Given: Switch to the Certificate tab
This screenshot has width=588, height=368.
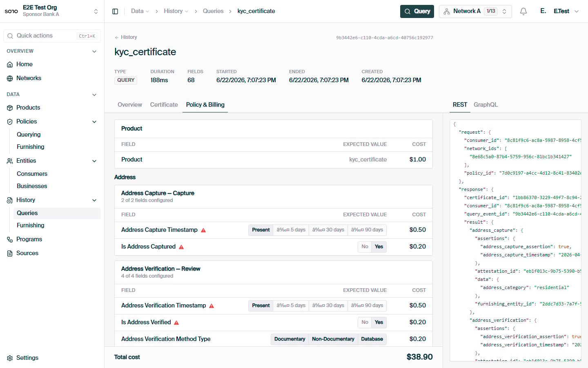Looking at the screenshot, I should 164,105.
